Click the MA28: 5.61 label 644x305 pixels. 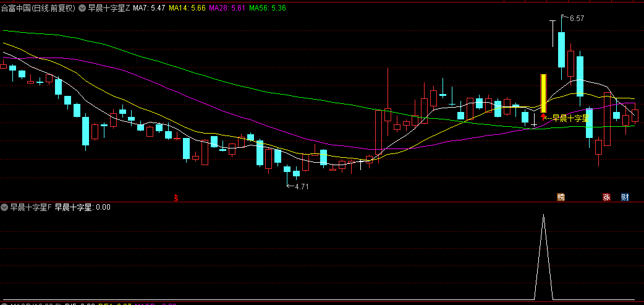[227, 8]
